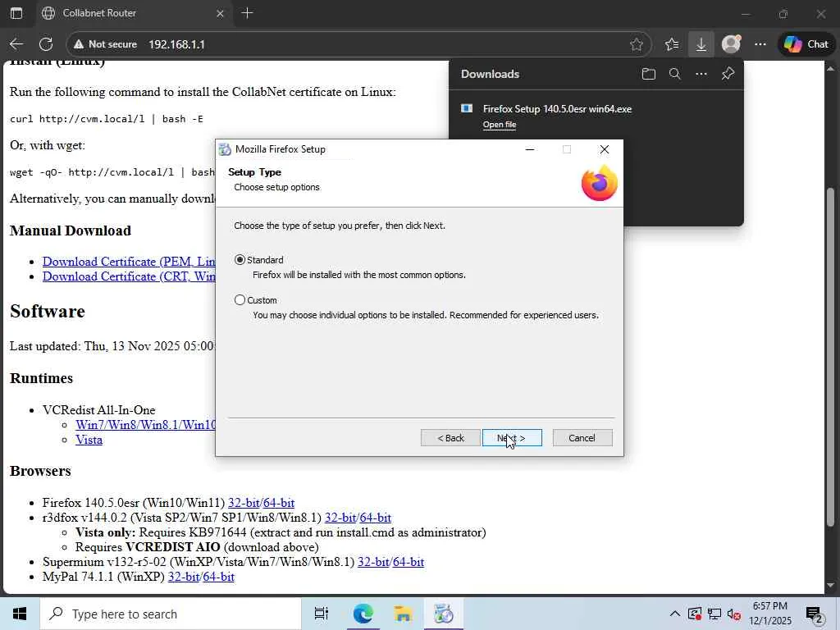Image resolution: width=840 pixels, height=630 pixels.
Task: Select the Standard setup radio button
Action: 240,260
